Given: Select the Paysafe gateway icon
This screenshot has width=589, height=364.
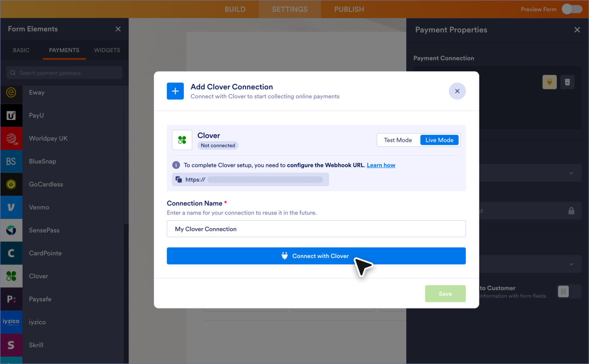Looking at the screenshot, I should pos(11,299).
